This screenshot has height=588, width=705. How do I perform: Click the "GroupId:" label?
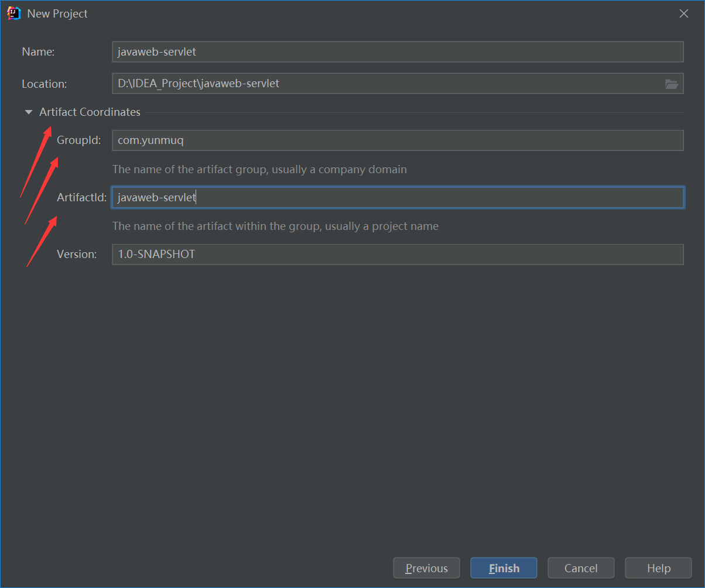coord(79,140)
